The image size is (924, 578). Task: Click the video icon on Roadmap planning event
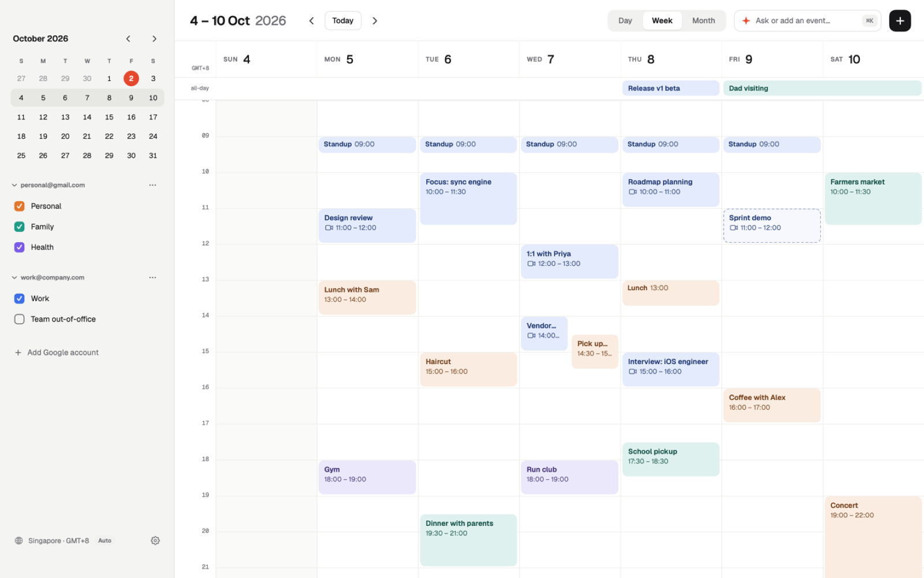point(632,192)
